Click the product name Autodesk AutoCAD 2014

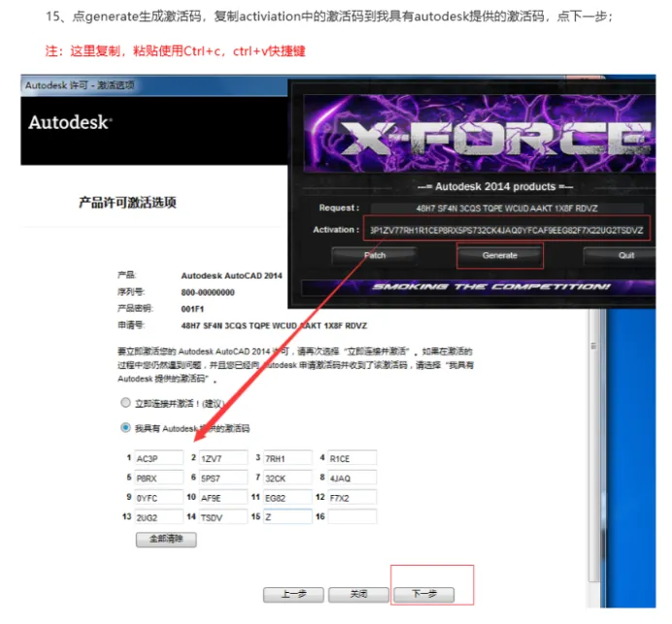tap(231, 276)
